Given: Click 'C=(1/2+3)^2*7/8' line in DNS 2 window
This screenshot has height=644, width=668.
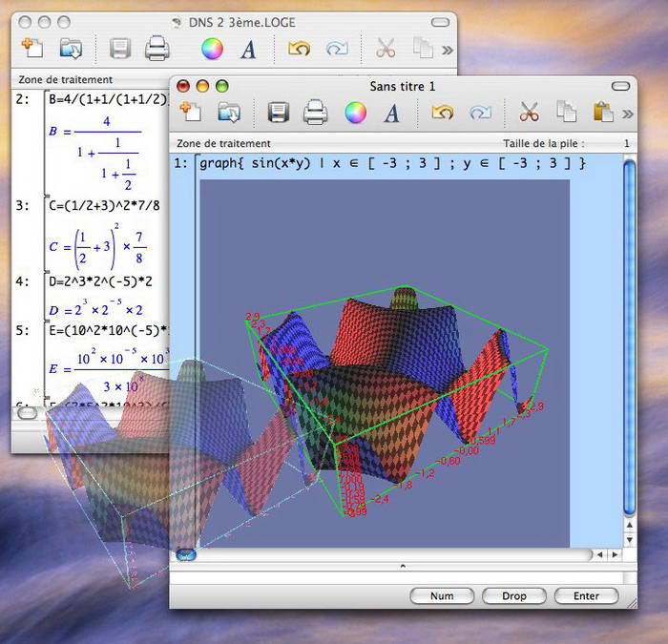Looking at the screenshot, I should 104,206.
